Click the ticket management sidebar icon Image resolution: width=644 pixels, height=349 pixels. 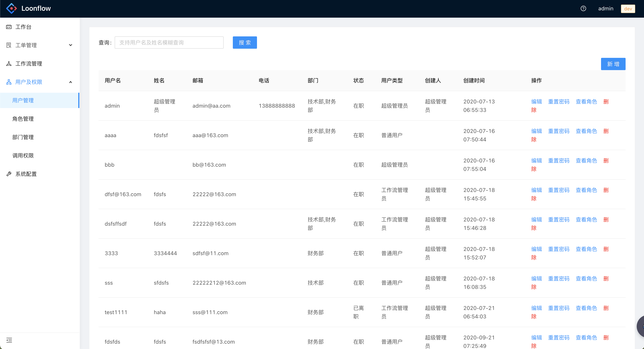click(x=9, y=45)
